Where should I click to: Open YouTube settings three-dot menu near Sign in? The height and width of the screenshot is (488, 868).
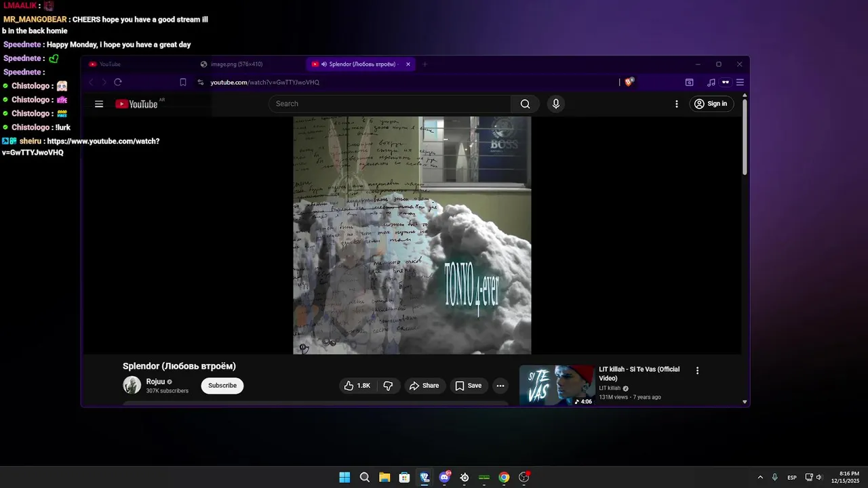click(676, 104)
